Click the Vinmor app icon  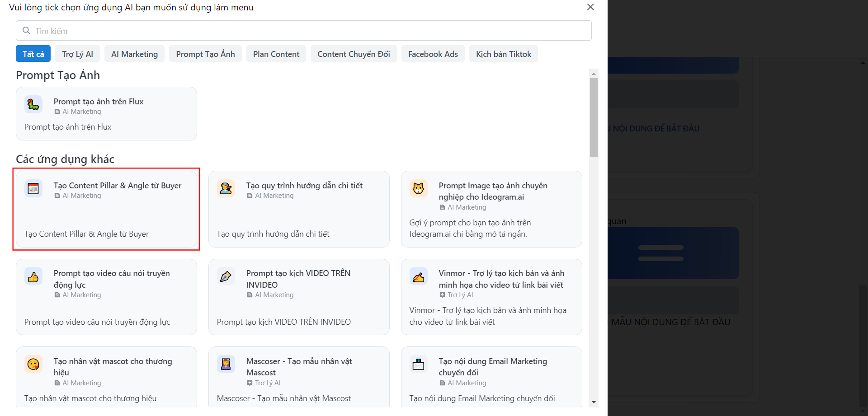(419, 276)
